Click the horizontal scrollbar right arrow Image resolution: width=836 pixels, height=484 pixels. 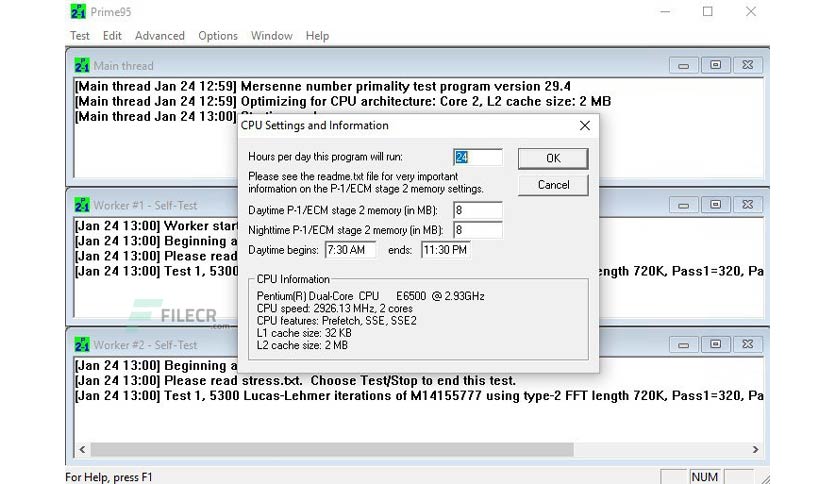pos(755,449)
